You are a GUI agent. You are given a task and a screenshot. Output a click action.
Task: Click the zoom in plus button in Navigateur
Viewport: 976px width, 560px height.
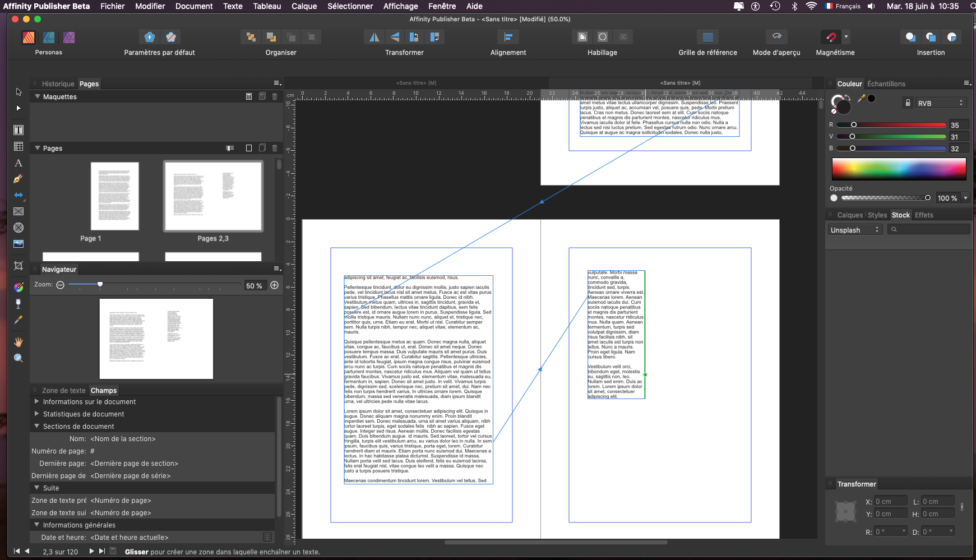275,285
